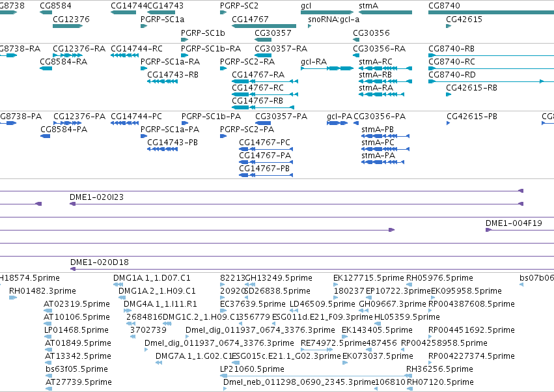Open transcript CG42615-RB
The width and height of the screenshot is (554, 392).
point(471,88)
